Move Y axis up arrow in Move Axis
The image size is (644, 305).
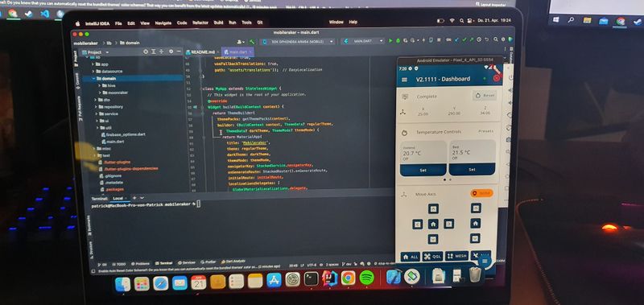click(x=433, y=209)
